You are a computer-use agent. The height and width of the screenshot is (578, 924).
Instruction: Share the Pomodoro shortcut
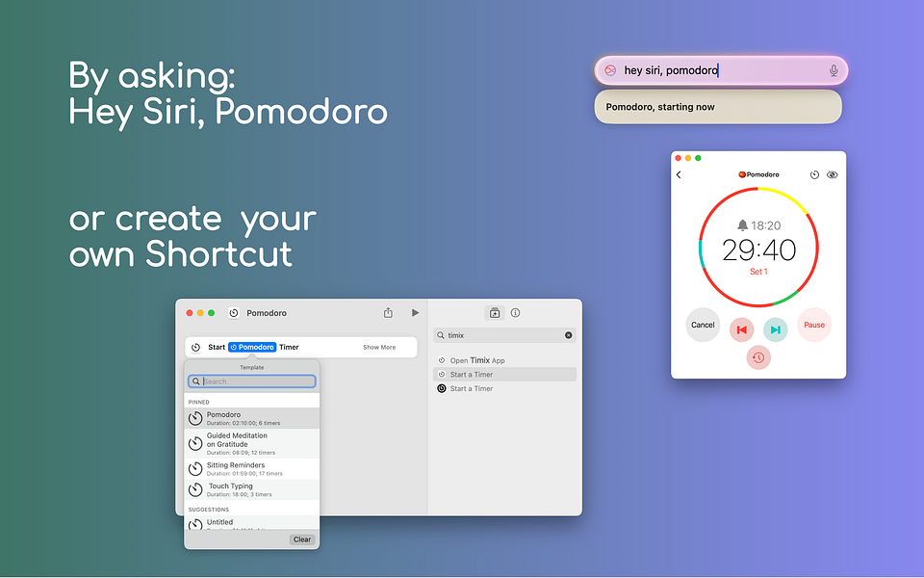pyautogui.click(x=388, y=312)
